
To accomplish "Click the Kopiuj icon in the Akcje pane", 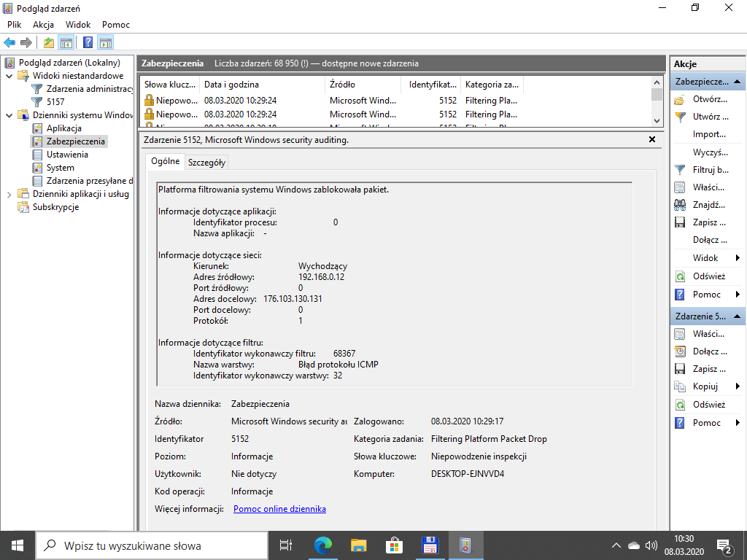I will (x=680, y=386).
